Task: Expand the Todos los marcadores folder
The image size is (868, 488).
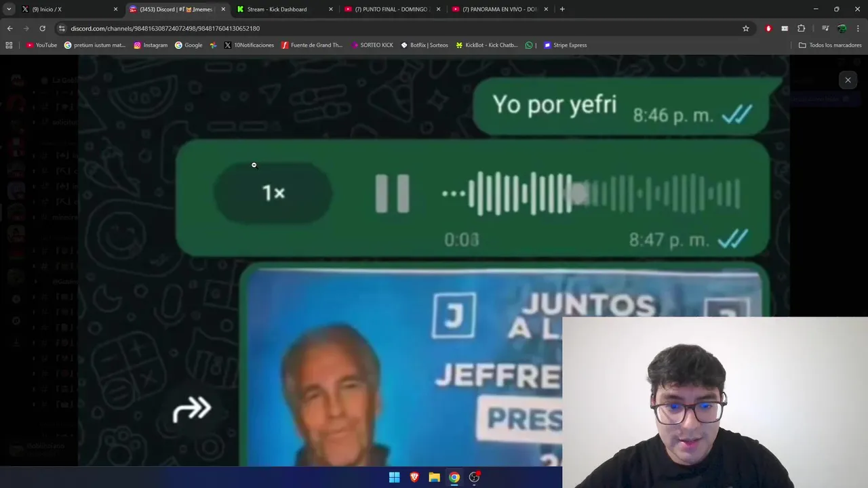Action: pyautogui.click(x=830, y=45)
